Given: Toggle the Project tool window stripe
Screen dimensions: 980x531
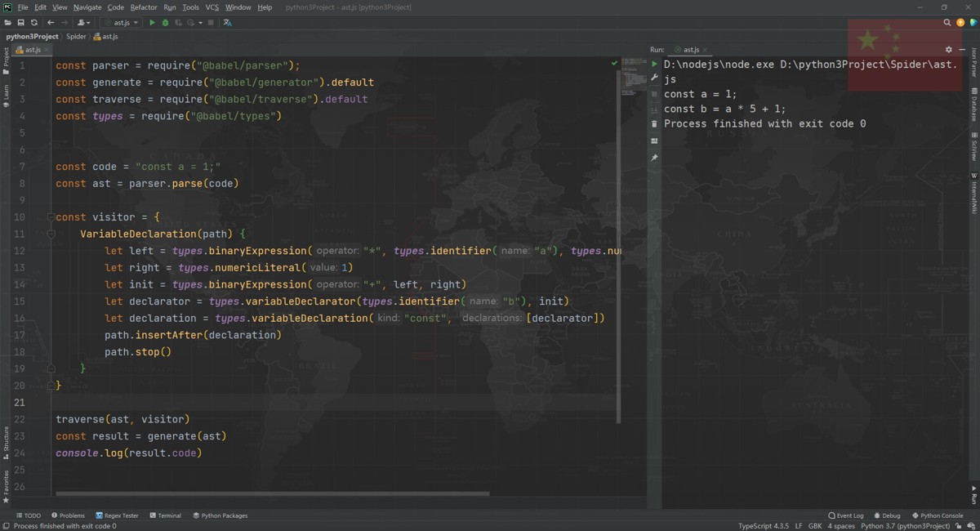Looking at the screenshot, I should pyautogui.click(x=6, y=61).
